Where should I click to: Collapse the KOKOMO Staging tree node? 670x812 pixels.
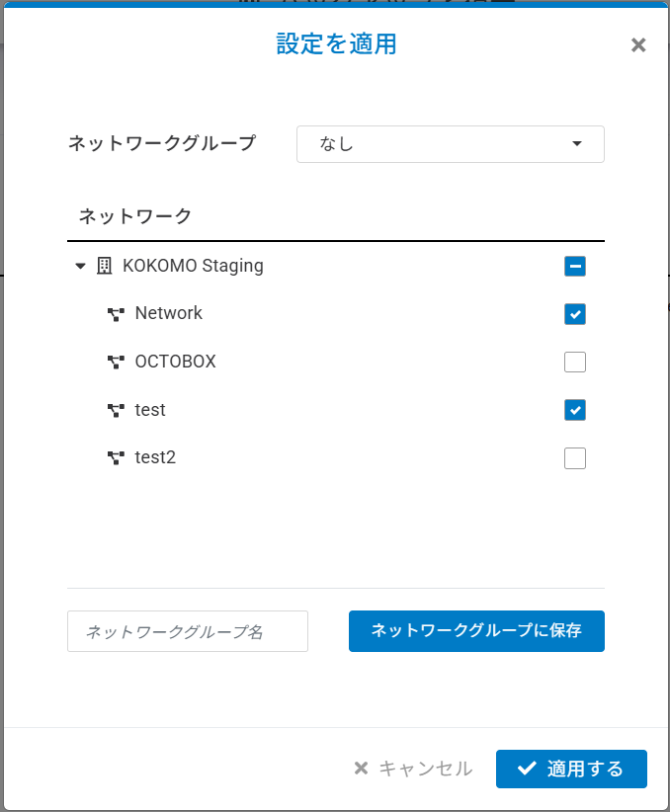tap(80, 266)
